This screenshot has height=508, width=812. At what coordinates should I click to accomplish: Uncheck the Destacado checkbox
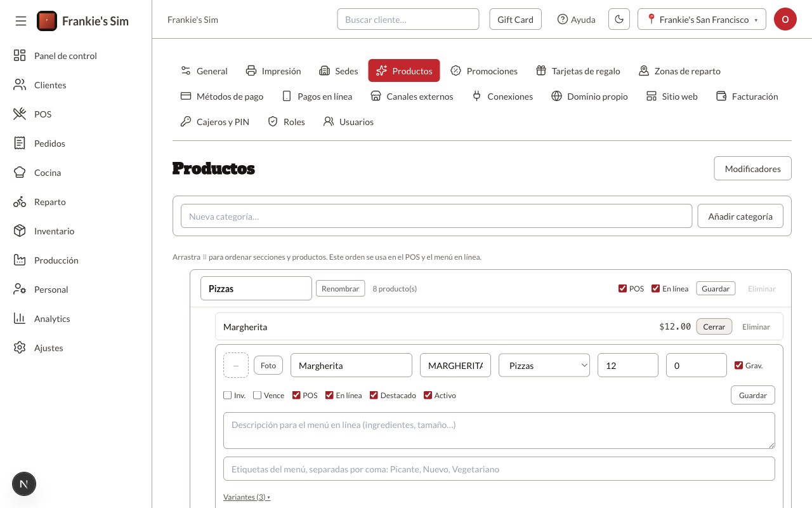(x=374, y=395)
